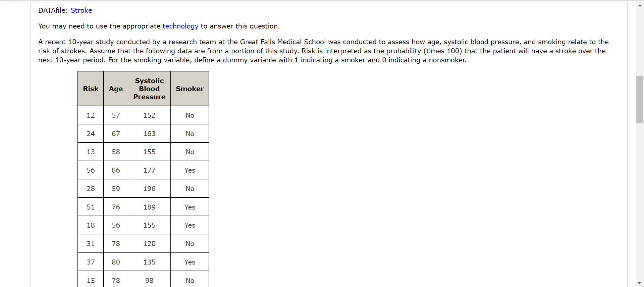The height and width of the screenshot is (287, 644).
Task: Select the Smoker column header
Action: [x=190, y=89]
